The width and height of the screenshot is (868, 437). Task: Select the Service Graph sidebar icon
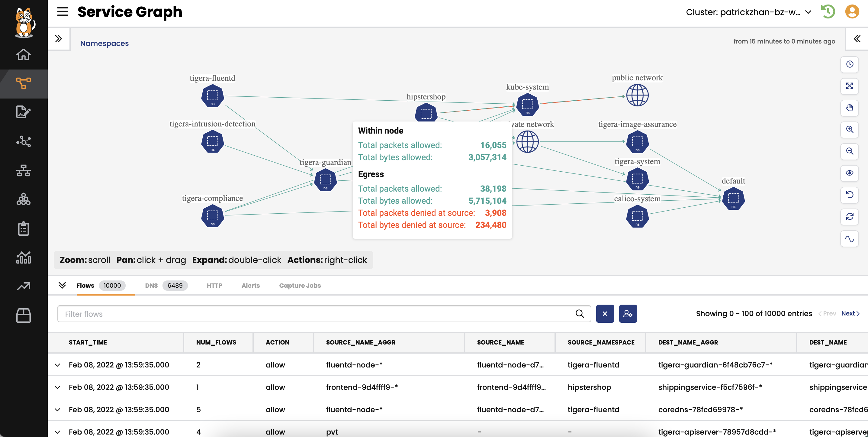(x=24, y=83)
